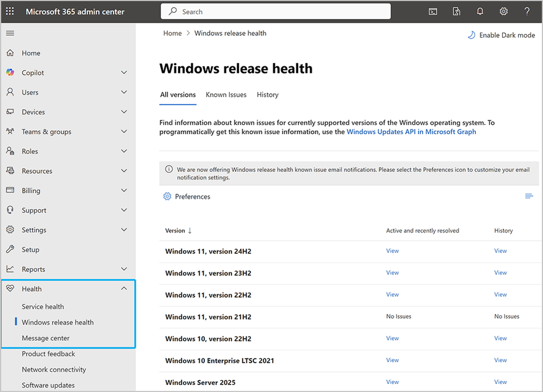Expand the Roles menu chevron
Viewport: 543px width, 392px height.
[x=124, y=151]
